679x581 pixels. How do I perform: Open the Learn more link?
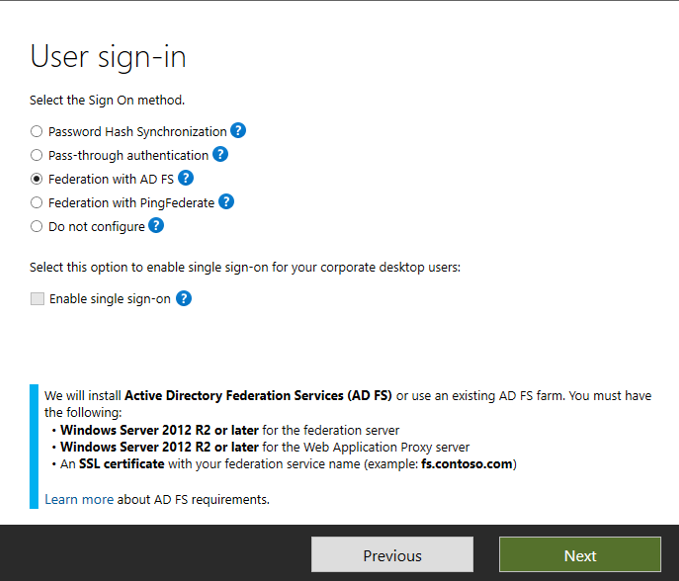point(79,499)
